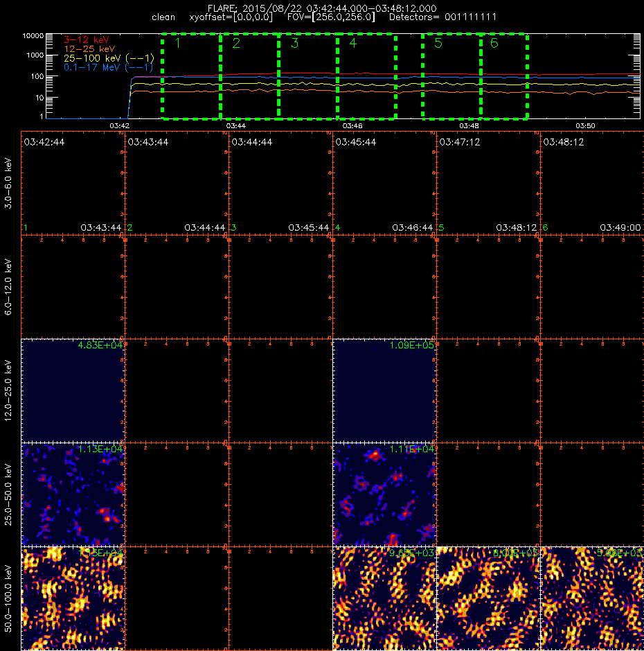Select interval 1 label in the light curve

pyautogui.click(x=178, y=43)
